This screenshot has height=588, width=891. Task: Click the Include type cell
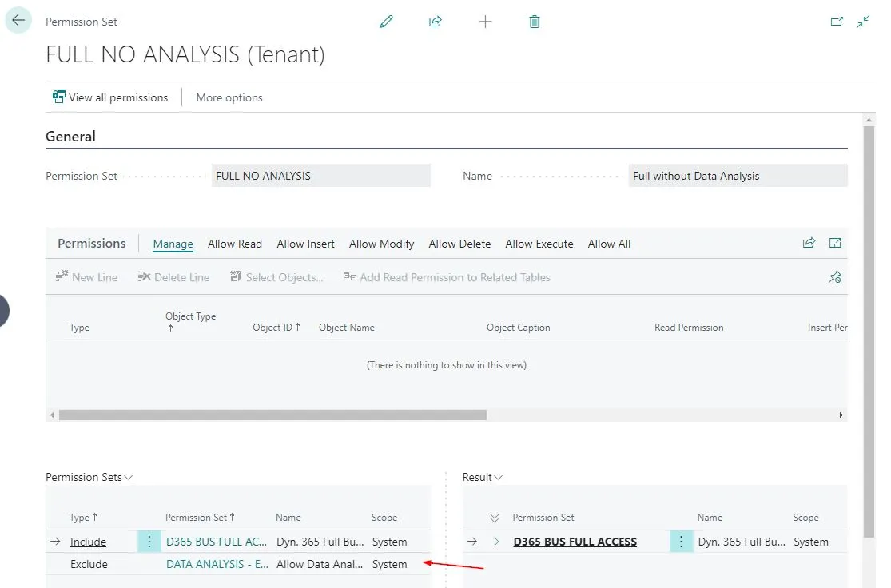[88, 542]
